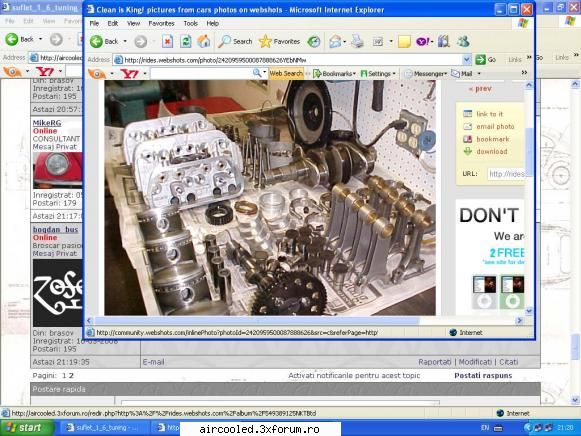Click the Refresh icon in IE toolbar
The height and width of the screenshot is (436, 581).
(x=186, y=41)
